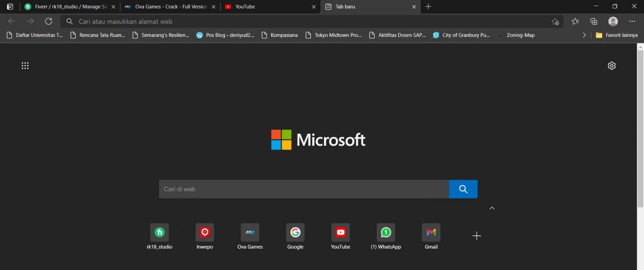
Task: Open the Google quick link
Action: click(295, 236)
